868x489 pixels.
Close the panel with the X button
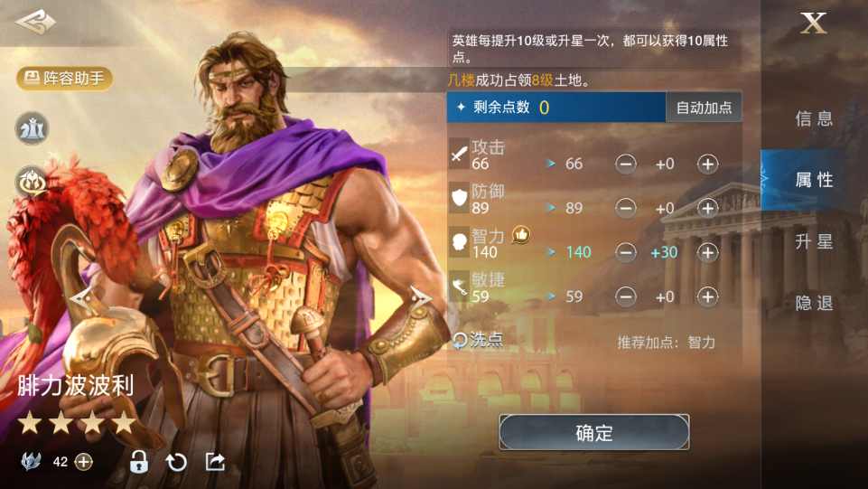tap(813, 24)
